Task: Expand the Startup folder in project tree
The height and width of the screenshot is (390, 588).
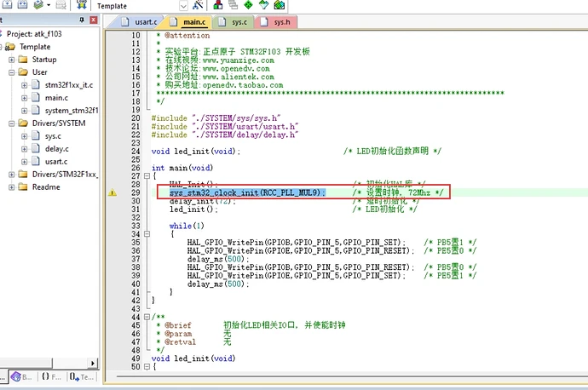Action: [x=12, y=60]
